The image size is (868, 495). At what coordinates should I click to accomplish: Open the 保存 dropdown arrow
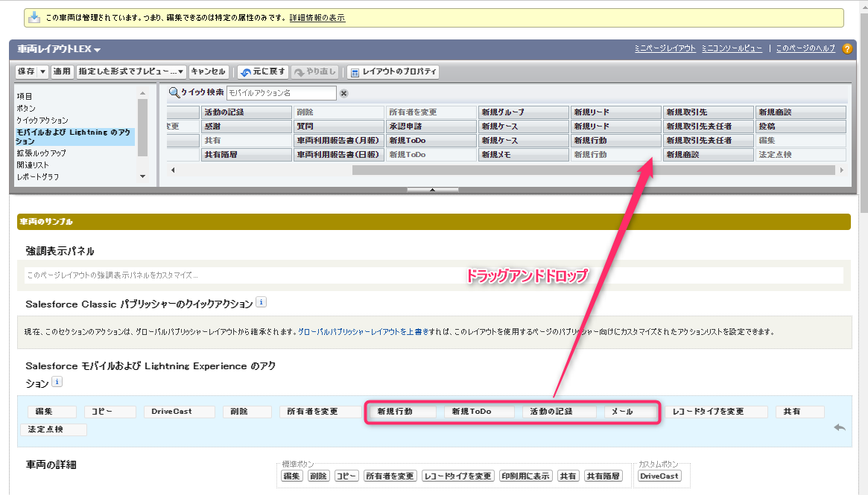42,71
